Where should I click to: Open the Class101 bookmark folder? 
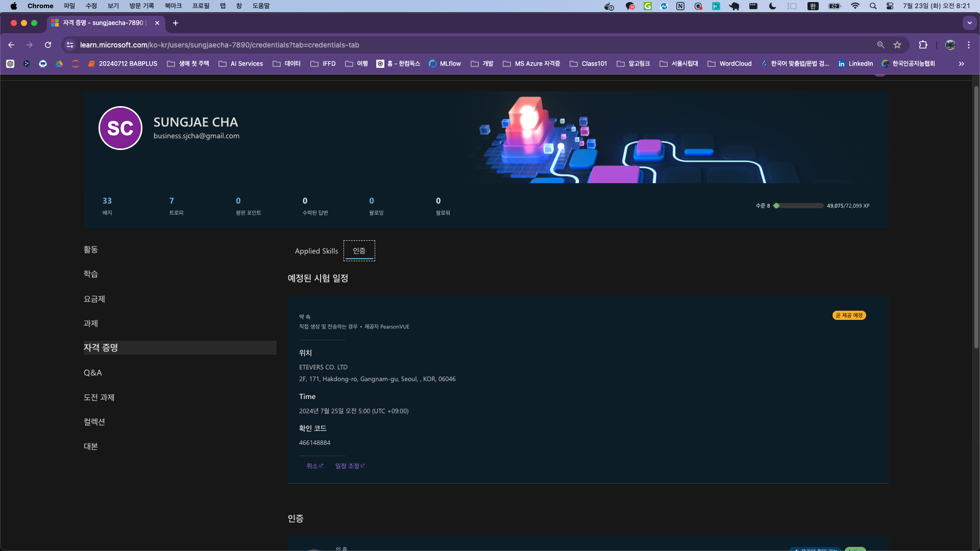(x=588, y=64)
